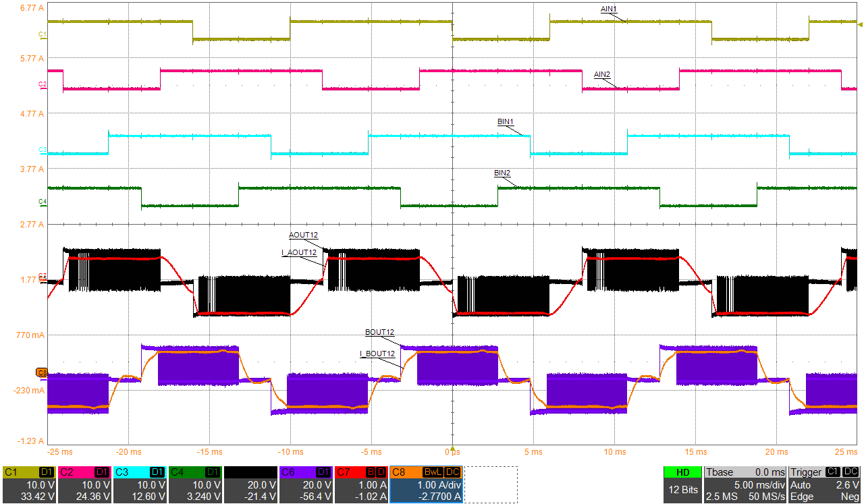Open the C3 descriptor showing 12.60 V
Viewport: 864px width, 504px height.
(x=140, y=484)
